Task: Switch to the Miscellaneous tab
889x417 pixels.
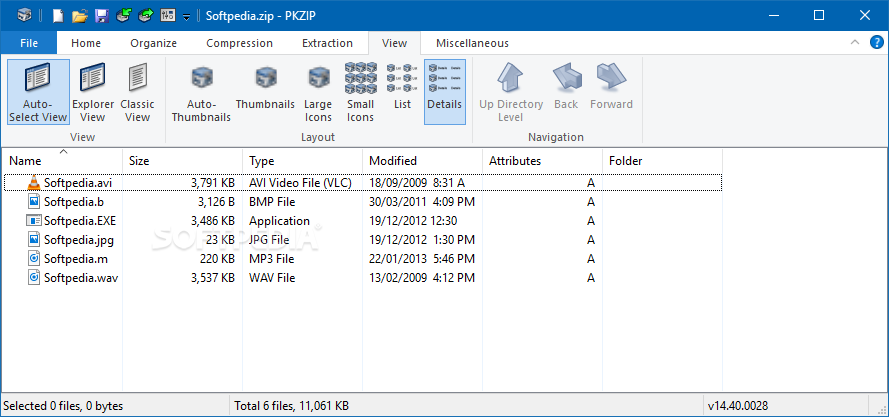Action: pyautogui.click(x=472, y=43)
